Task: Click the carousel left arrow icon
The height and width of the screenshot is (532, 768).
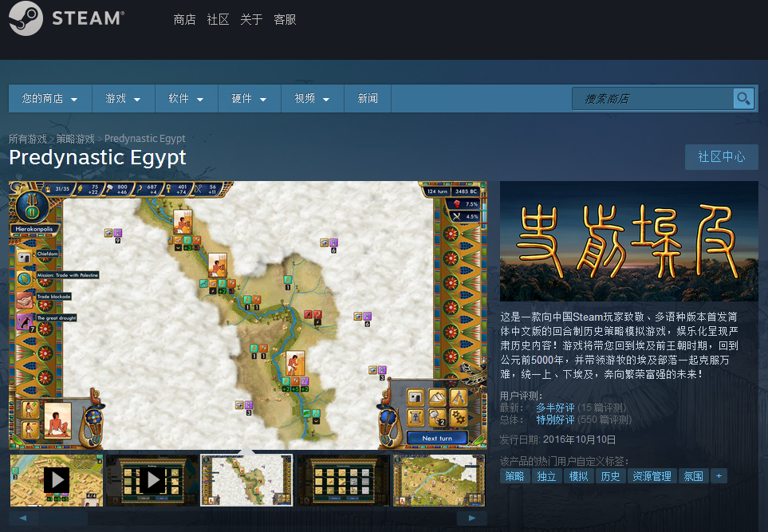Action: coord(23,518)
